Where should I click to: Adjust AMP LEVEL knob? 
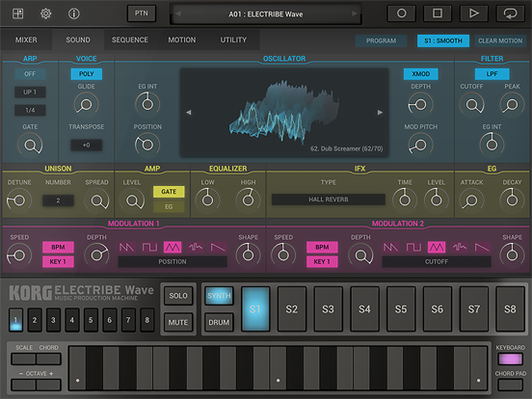[132, 200]
